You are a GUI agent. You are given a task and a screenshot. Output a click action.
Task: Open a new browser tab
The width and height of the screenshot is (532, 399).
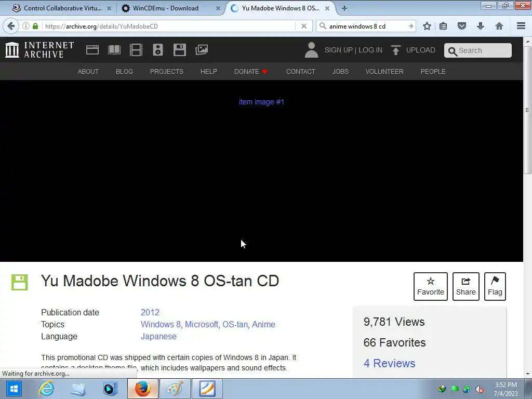point(344,8)
